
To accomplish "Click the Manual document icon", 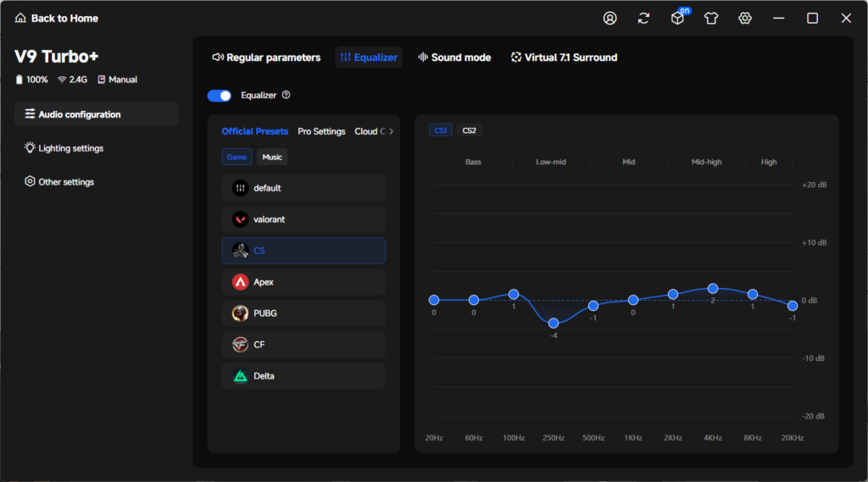I will pyautogui.click(x=102, y=80).
